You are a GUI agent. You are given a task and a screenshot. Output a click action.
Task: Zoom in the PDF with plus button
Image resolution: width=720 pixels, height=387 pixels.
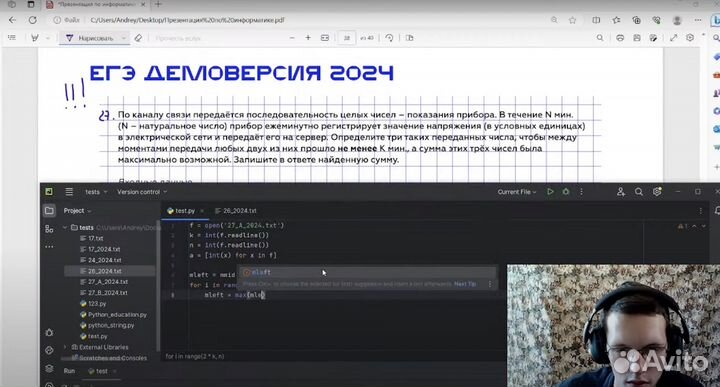[308, 38]
